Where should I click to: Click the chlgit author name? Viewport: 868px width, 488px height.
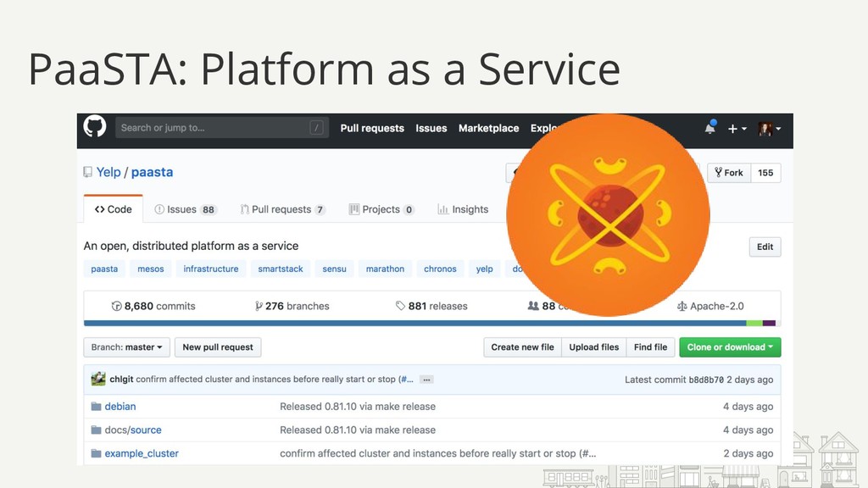click(121, 380)
